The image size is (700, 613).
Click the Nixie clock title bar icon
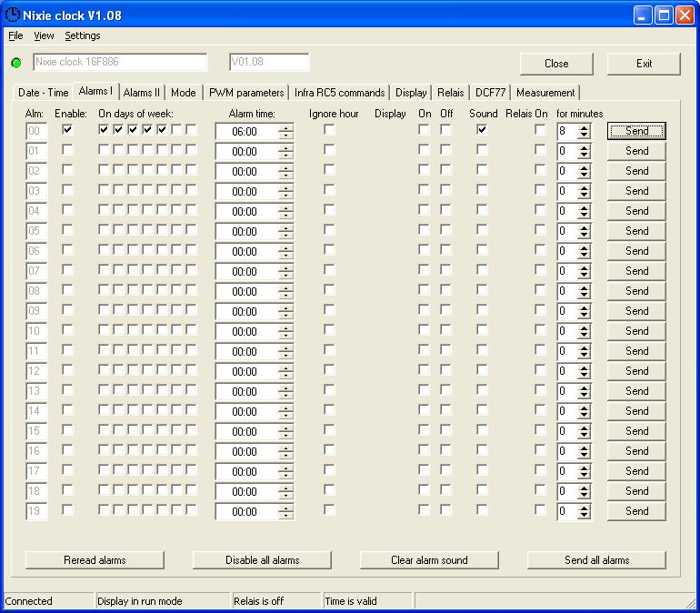[13, 15]
